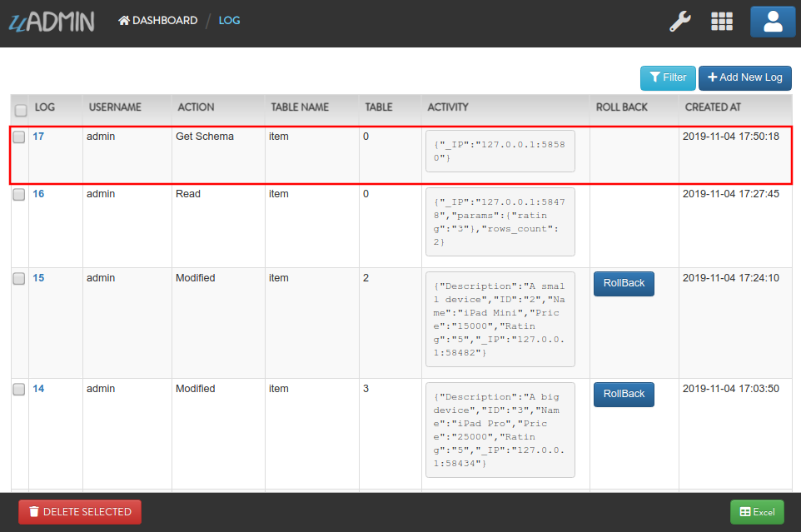Check the box for log 15
The height and width of the screenshot is (532, 801).
(x=19, y=278)
